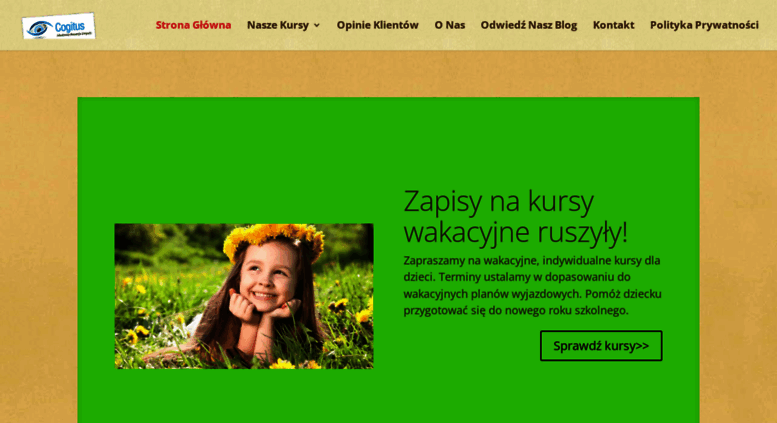Click the Cogitus logo

pyautogui.click(x=58, y=26)
